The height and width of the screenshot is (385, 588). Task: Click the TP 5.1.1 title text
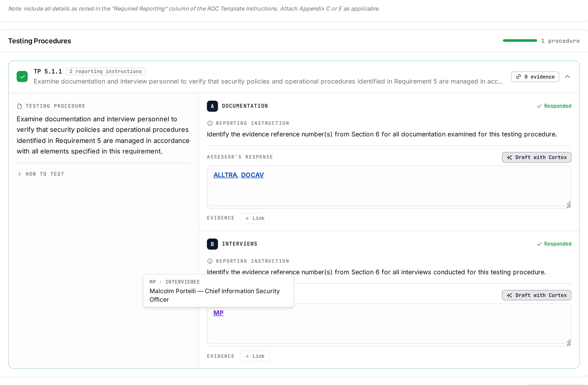48,71
